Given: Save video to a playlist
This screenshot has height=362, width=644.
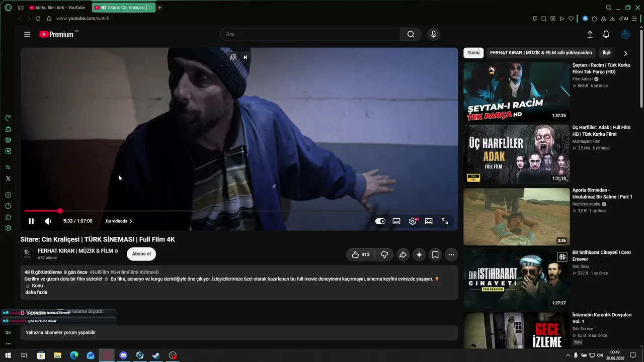Looking at the screenshot, I should 435,254.
